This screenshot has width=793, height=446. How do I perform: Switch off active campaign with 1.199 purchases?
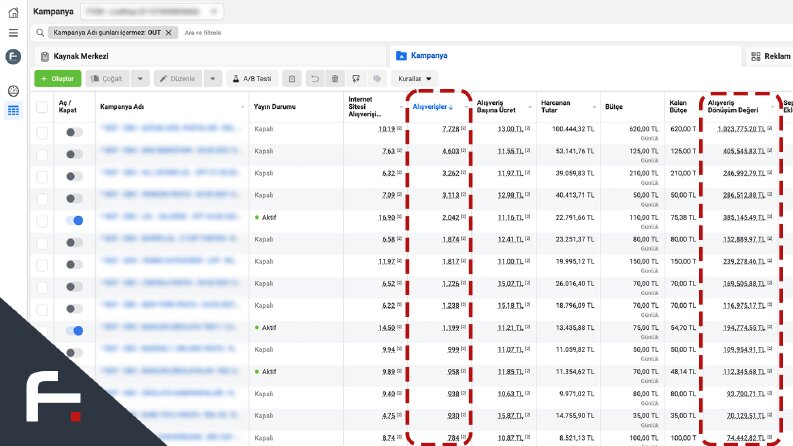pos(74,331)
